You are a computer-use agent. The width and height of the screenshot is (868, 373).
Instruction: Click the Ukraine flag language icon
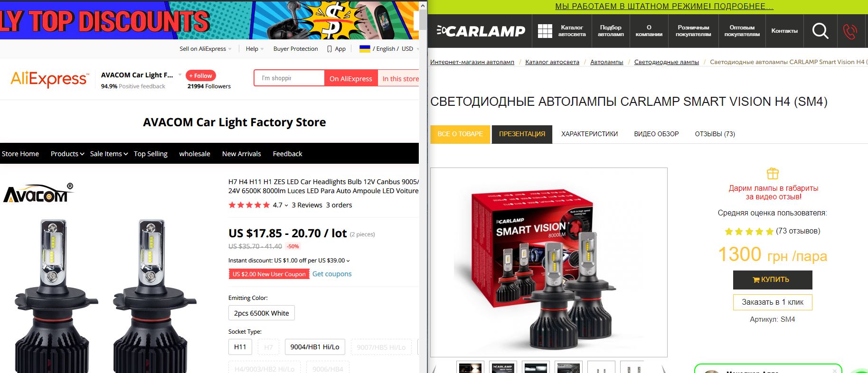click(365, 48)
